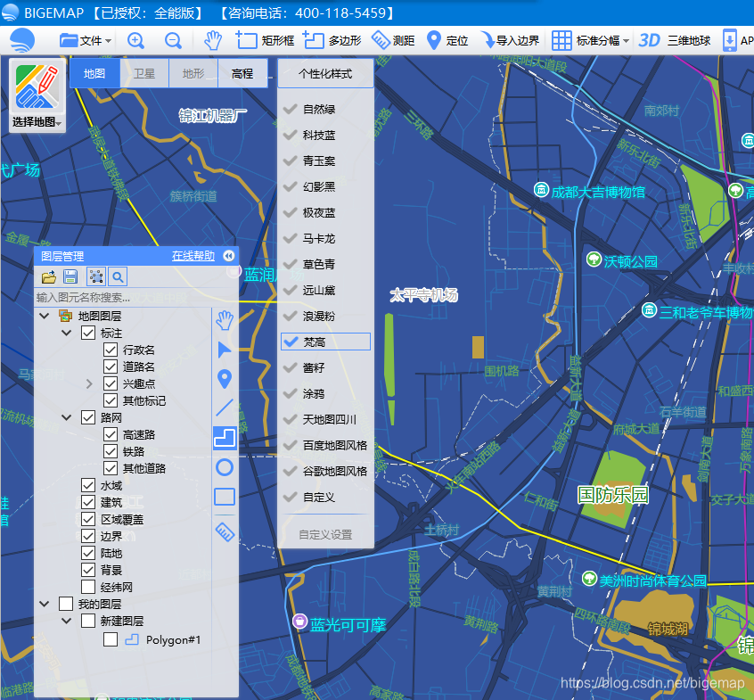Uncheck the 建筑 layer checkbox
The image size is (754, 700).
[x=88, y=502]
